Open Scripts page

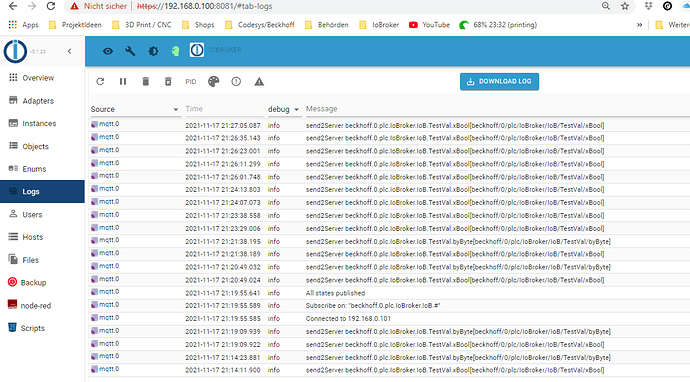click(x=42, y=328)
